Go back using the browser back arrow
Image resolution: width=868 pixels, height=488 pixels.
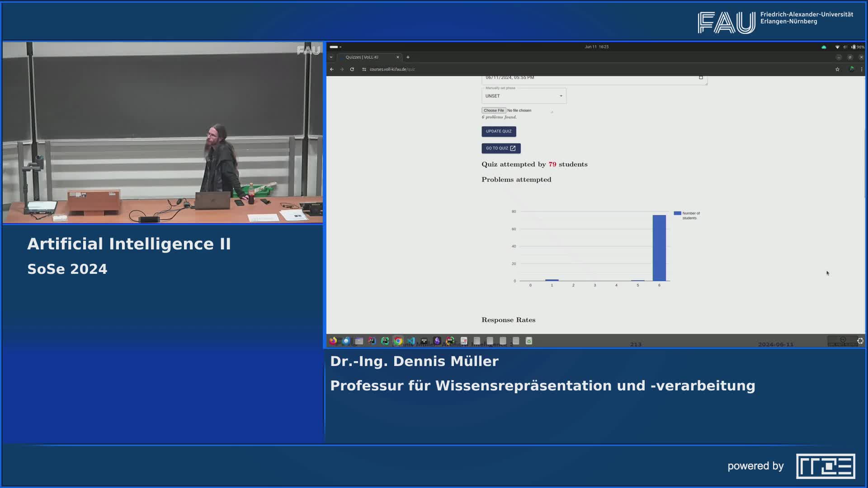332,69
